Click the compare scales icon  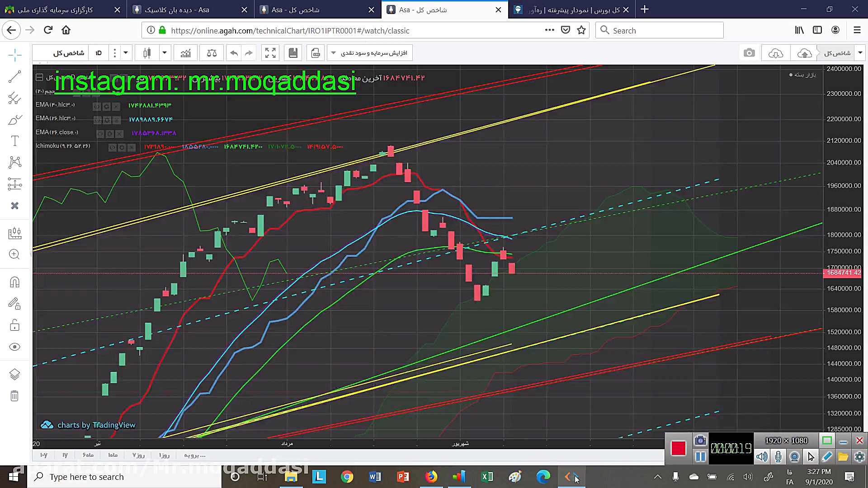(212, 53)
